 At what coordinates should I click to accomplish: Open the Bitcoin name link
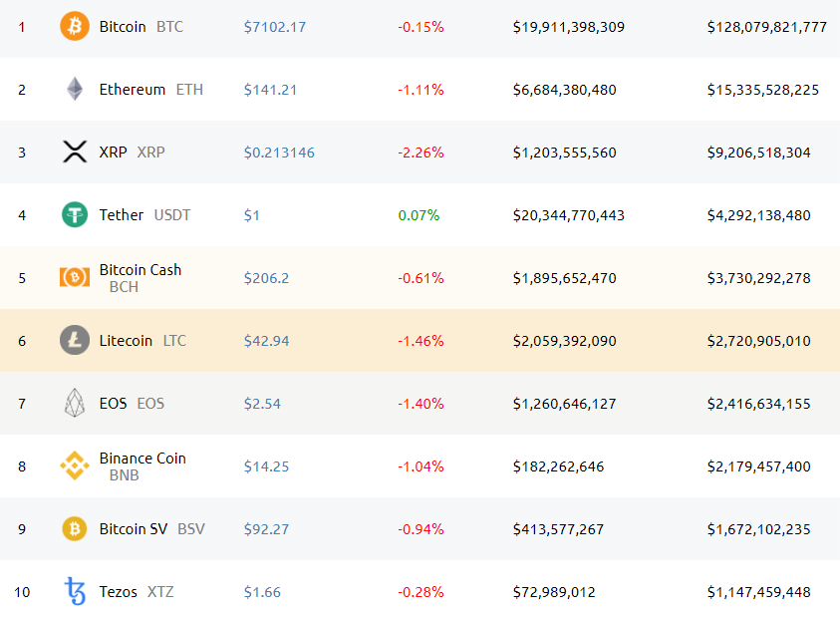click(x=124, y=27)
